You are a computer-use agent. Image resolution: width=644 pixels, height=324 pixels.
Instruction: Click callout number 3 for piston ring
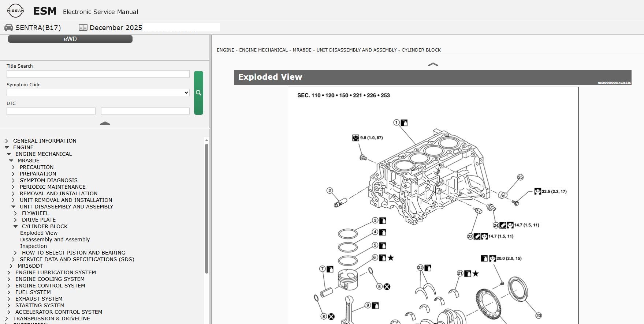(375, 221)
